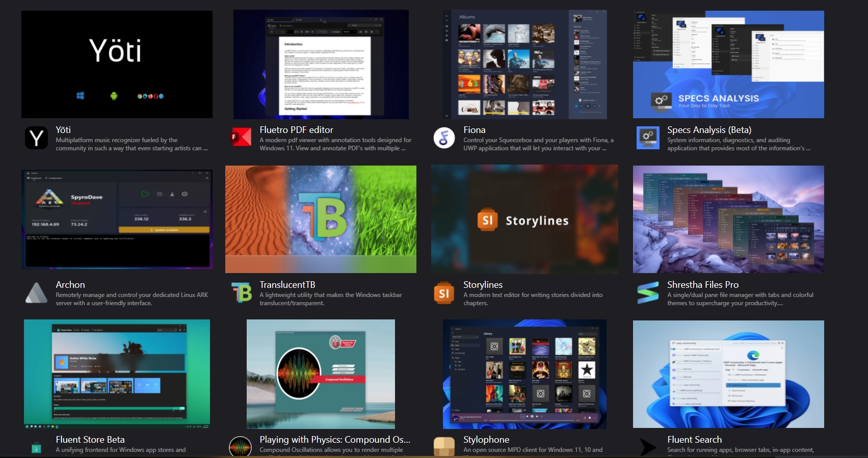Open the Playing with Physics title
Screen dimensions: 868x458
click(x=335, y=440)
